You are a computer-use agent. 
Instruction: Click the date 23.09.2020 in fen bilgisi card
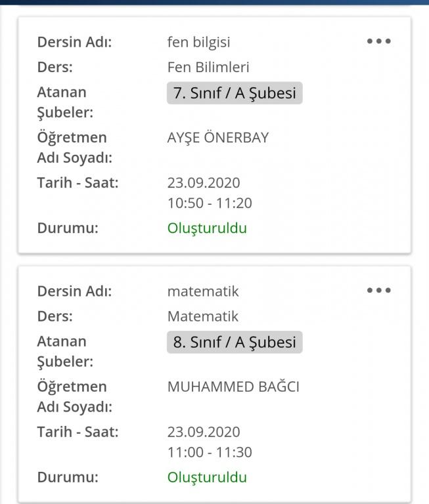coord(204,183)
